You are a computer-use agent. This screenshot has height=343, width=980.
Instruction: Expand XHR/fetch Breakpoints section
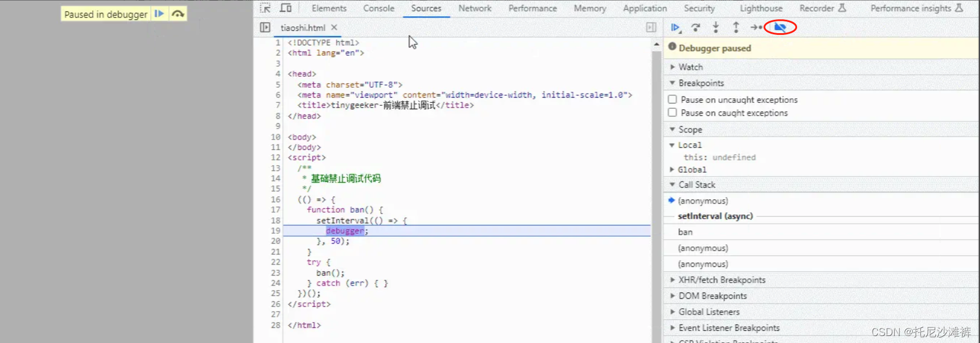821,280
